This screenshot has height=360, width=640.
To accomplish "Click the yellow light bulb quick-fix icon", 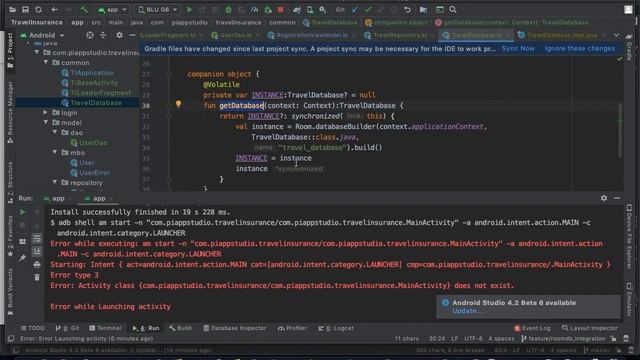I will [178, 104].
